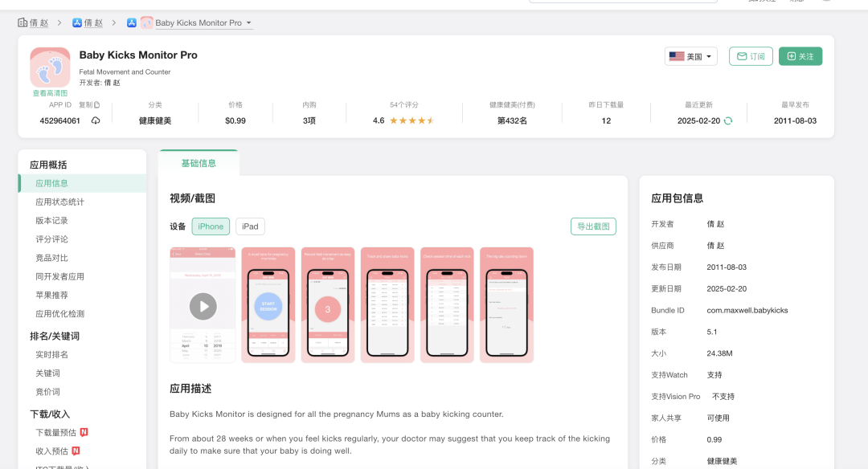The width and height of the screenshot is (868, 469).
Task: Open the screenshot showing number 3 counter
Action: tap(328, 304)
